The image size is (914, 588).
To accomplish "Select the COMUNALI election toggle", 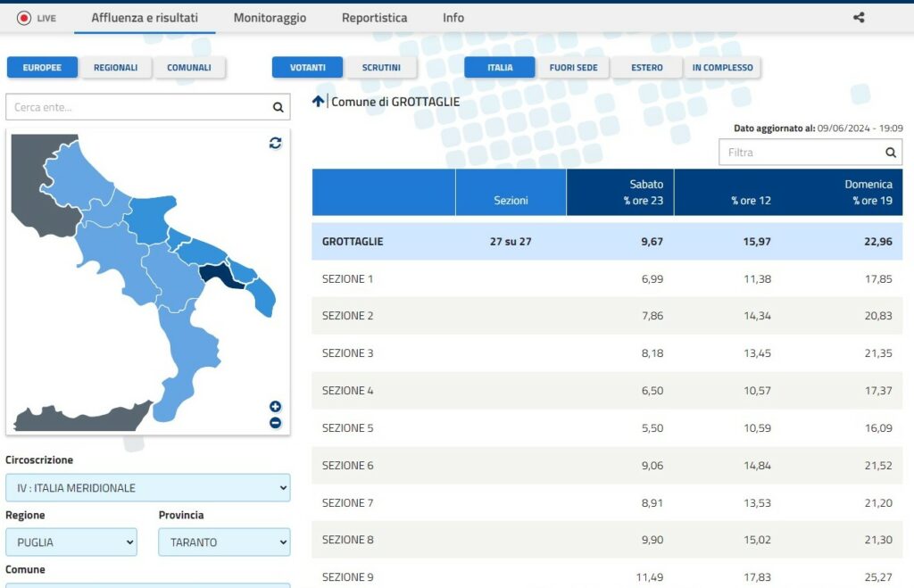I will (x=189, y=68).
